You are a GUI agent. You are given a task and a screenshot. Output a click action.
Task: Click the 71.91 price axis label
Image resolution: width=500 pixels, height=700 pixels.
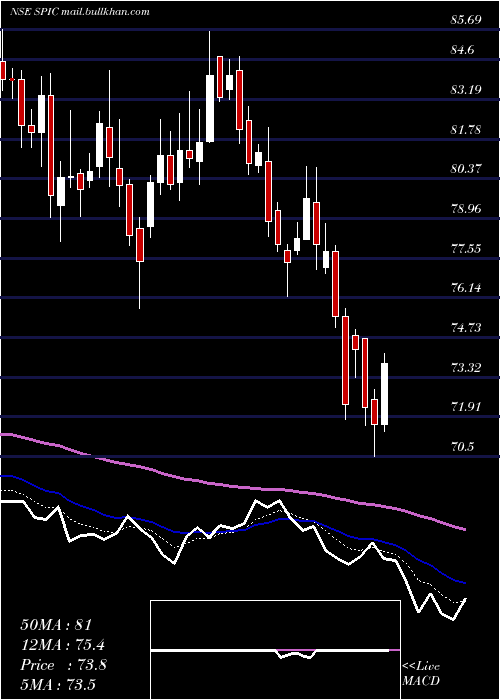click(467, 407)
